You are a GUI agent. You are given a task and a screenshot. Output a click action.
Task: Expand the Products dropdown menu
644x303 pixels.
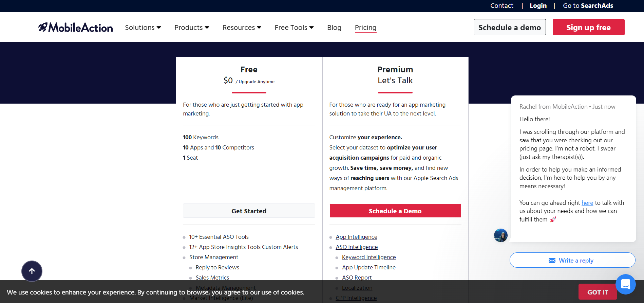click(192, 28)
